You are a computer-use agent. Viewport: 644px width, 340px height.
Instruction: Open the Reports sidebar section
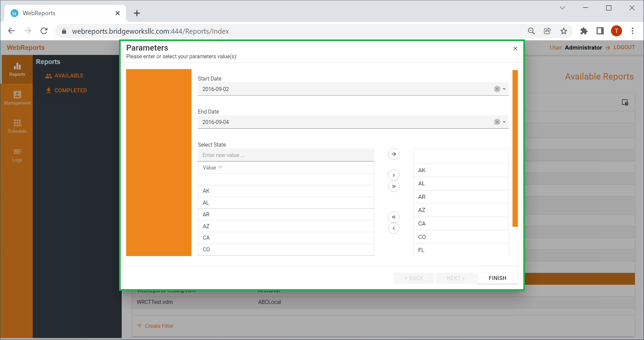point(17,69)
